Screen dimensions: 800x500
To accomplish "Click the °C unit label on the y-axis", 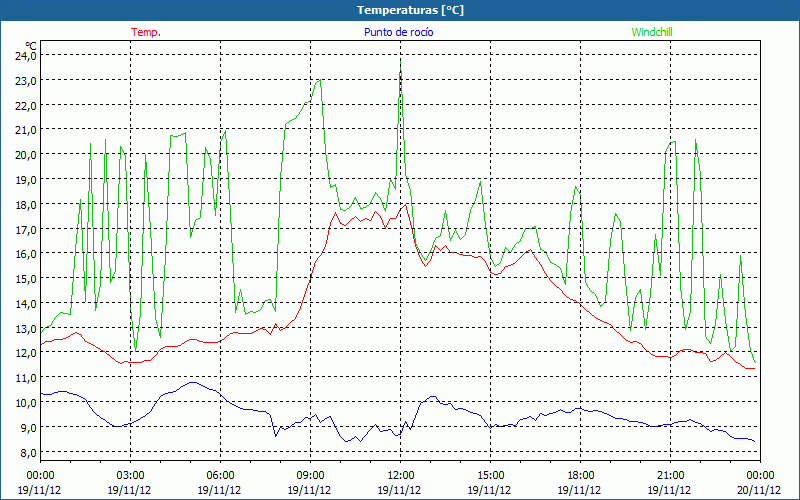I will click(x=32, y=45).
